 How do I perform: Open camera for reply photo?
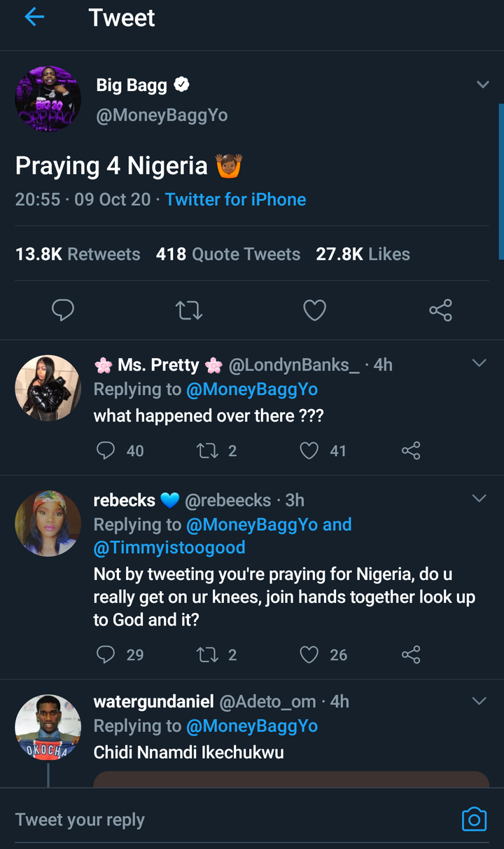tap(474, 819)
